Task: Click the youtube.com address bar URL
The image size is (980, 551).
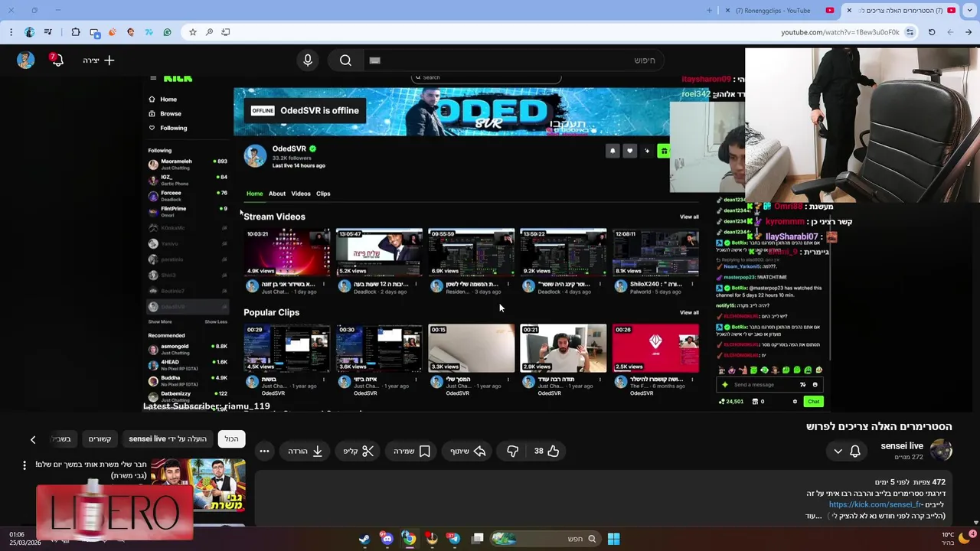Action: tap(840, 32)
